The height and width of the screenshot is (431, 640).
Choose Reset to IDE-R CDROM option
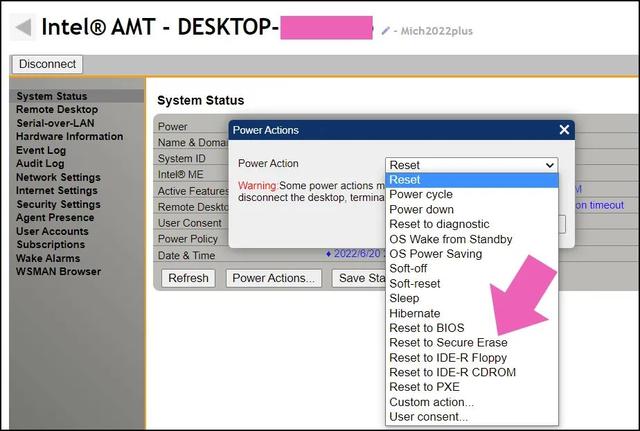coord(472,373)
